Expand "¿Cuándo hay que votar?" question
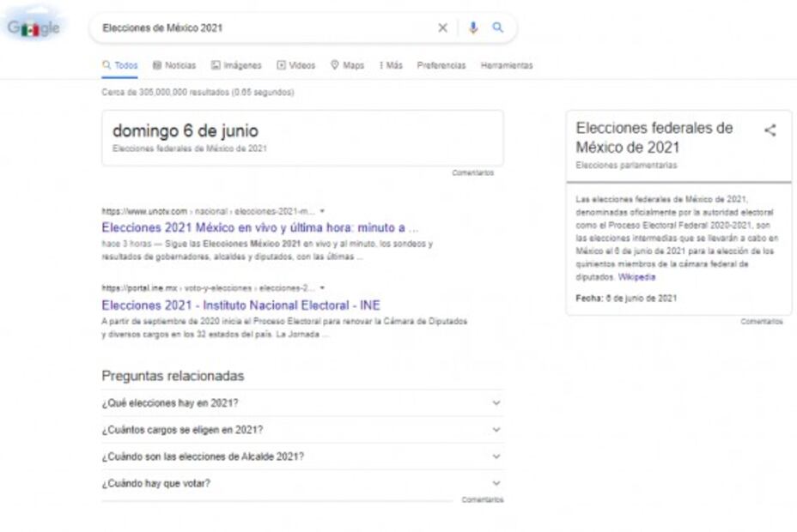Viewport: 797px width, 532px height. [301, 483]
